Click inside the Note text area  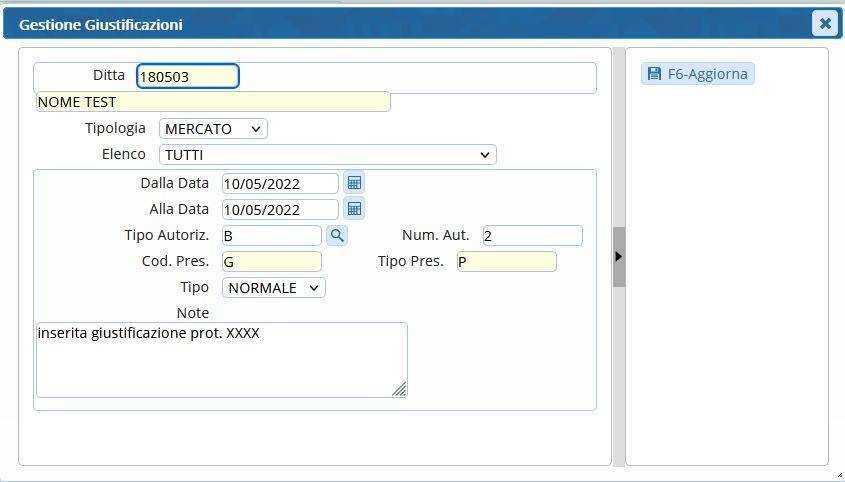click(221, 360)
